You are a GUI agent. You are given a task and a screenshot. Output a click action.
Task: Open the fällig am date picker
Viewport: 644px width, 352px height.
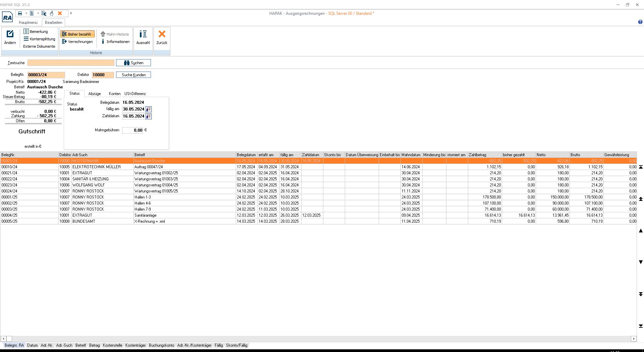coord(149,109)
